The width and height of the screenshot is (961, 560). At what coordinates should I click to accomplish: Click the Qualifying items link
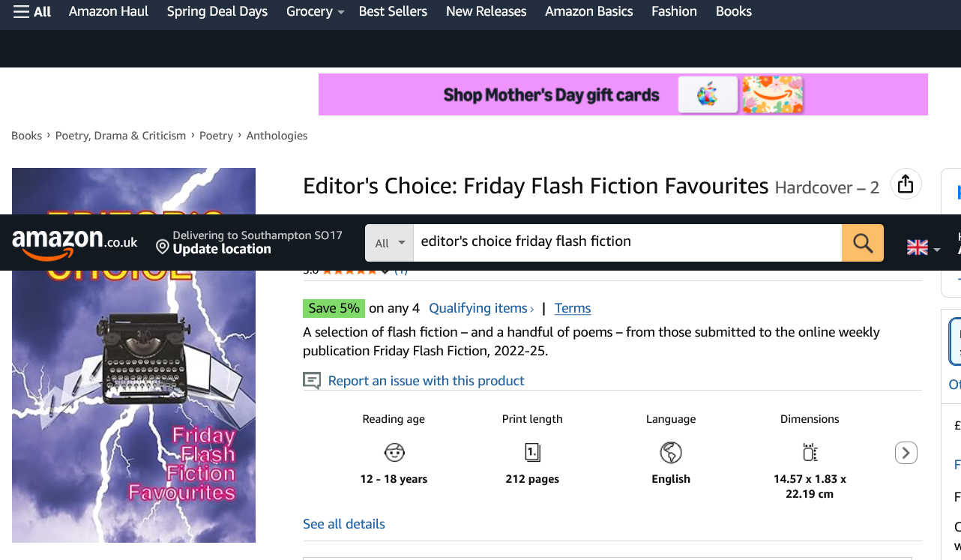(x=480, y=308)
